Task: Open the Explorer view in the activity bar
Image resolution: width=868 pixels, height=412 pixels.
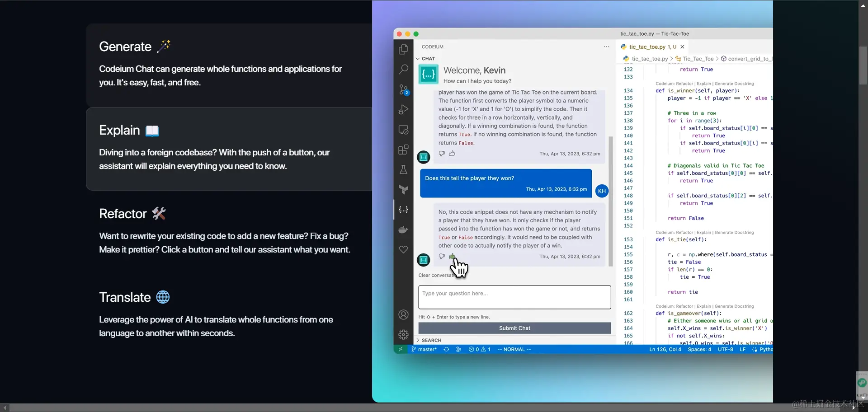Action: coord(403,49)
